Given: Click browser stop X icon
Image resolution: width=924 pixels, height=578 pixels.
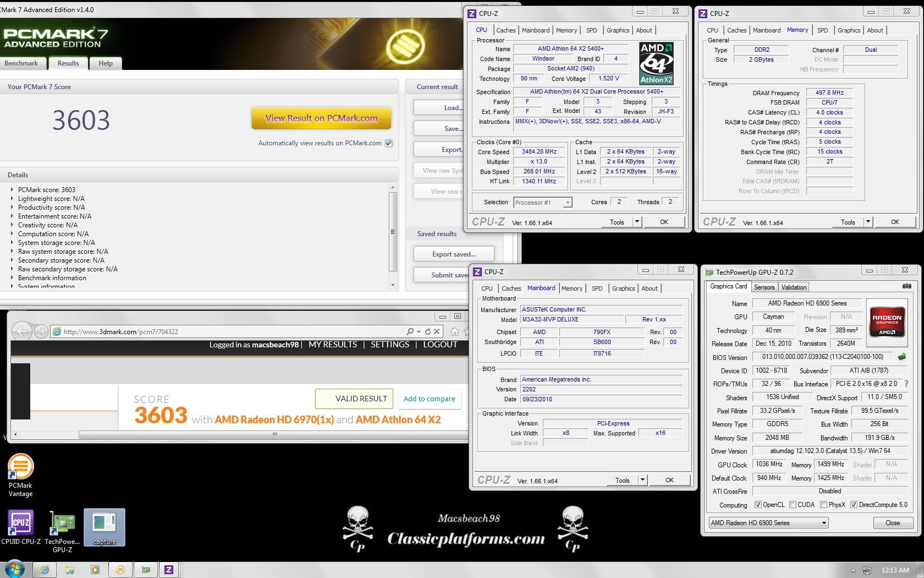Looking at the screenshot, I should [x=437, y=331].
